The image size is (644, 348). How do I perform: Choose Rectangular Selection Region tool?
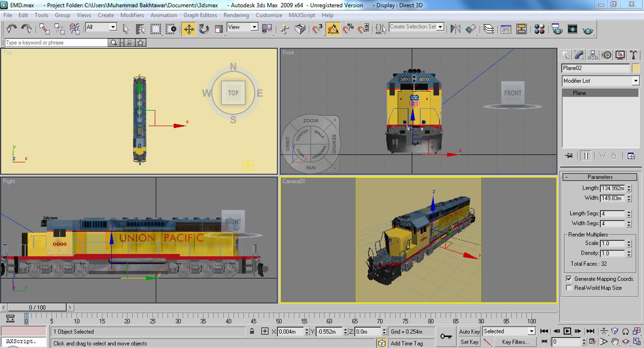156,29
